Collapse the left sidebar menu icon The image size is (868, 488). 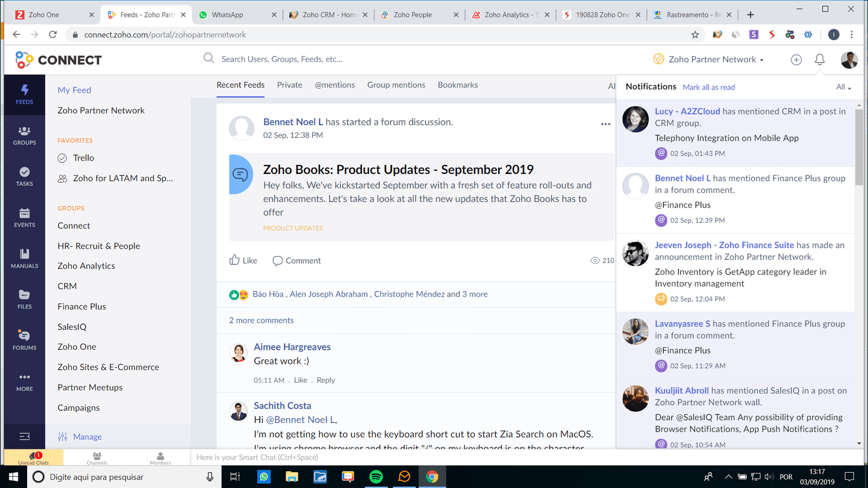click(x=24, y=436)
